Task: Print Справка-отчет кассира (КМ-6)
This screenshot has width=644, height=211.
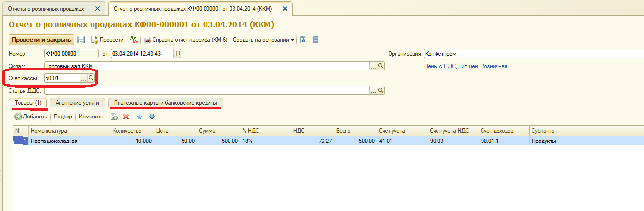Action: click(x=186, y=40)
